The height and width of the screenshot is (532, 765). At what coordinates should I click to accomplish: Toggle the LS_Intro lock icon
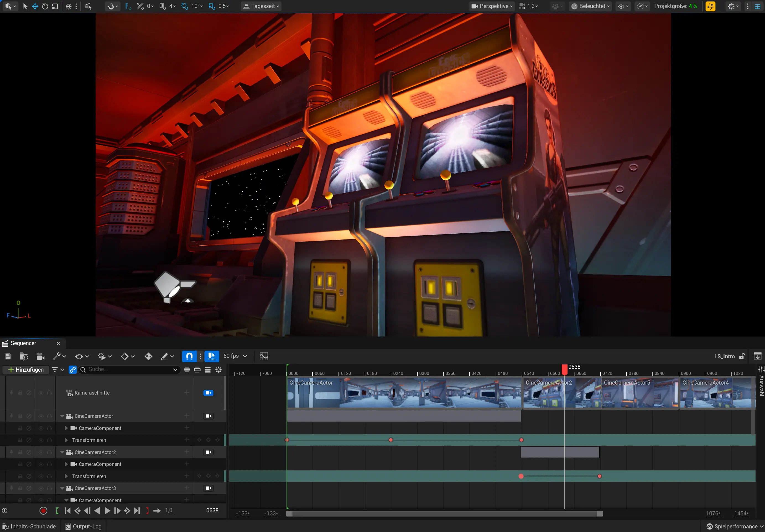tap(742, 356)
